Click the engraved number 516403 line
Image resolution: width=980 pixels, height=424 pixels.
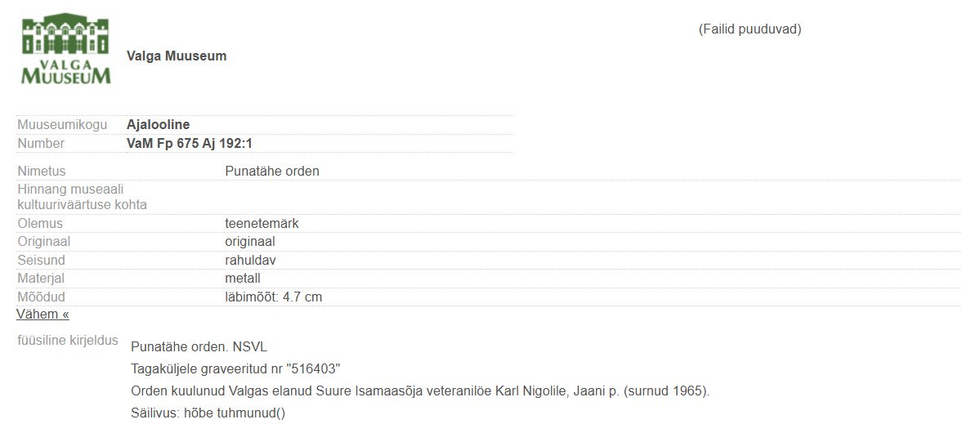pos(235,369)
